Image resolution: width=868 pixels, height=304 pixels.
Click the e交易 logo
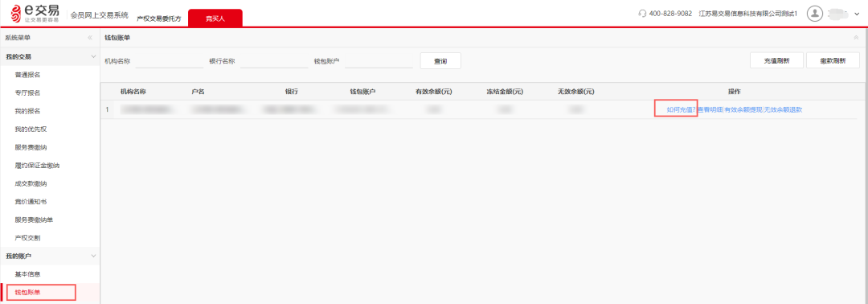coord(35,14)
